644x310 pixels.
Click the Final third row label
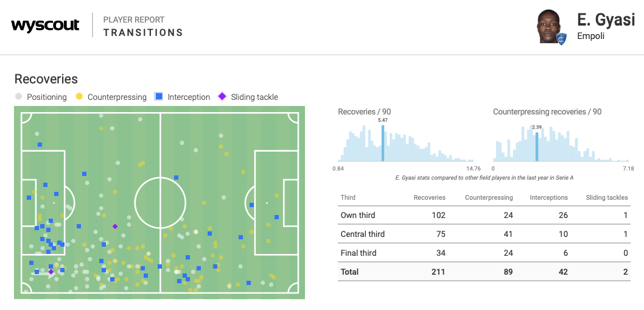(359, 253)
